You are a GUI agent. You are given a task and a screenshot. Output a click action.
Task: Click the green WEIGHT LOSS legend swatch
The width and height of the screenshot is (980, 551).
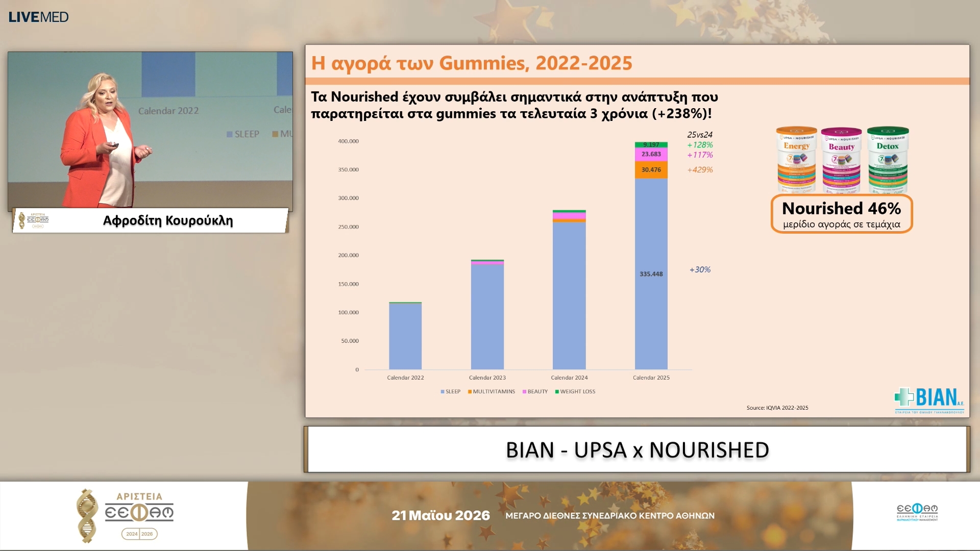pos(557,392)
